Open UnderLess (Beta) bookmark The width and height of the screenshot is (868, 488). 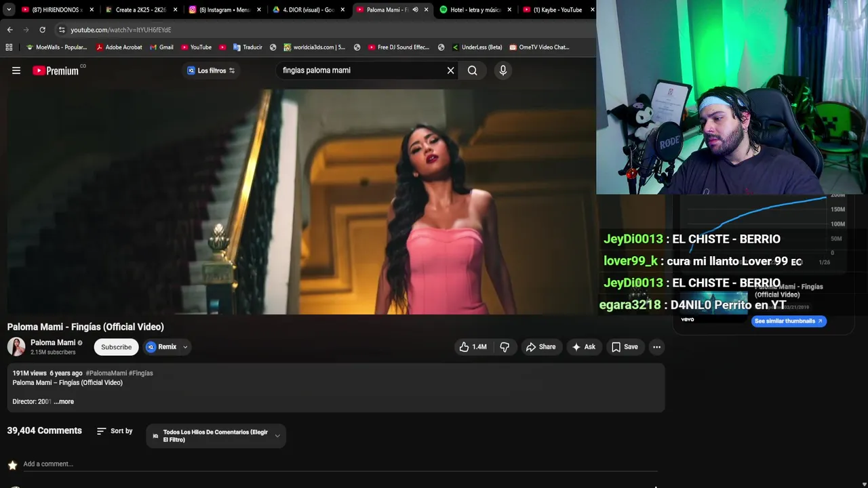477,47
